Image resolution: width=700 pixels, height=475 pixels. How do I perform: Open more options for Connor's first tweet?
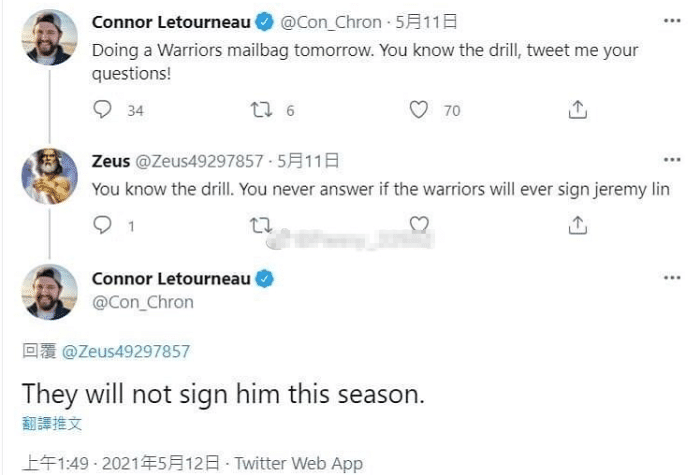pos(669,21)
